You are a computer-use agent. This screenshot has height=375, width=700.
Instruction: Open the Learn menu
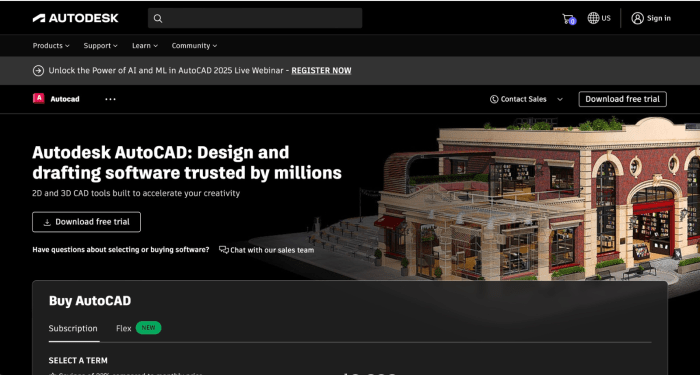(145, 46)
